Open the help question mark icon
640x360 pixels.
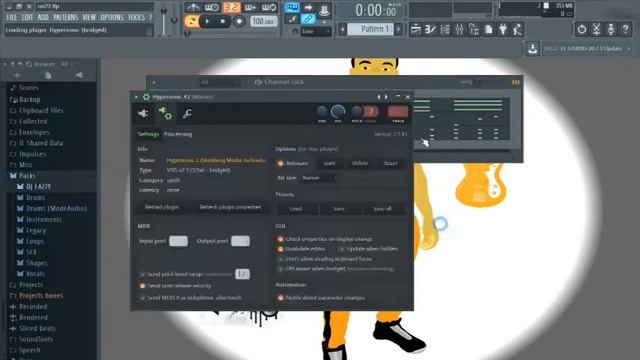click(625, 29)
